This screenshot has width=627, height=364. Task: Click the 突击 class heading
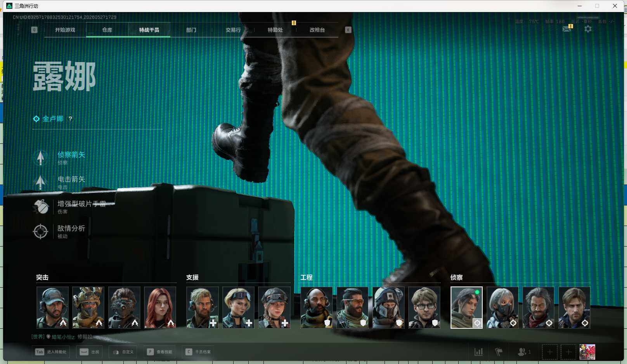click(x=42, y=278)
